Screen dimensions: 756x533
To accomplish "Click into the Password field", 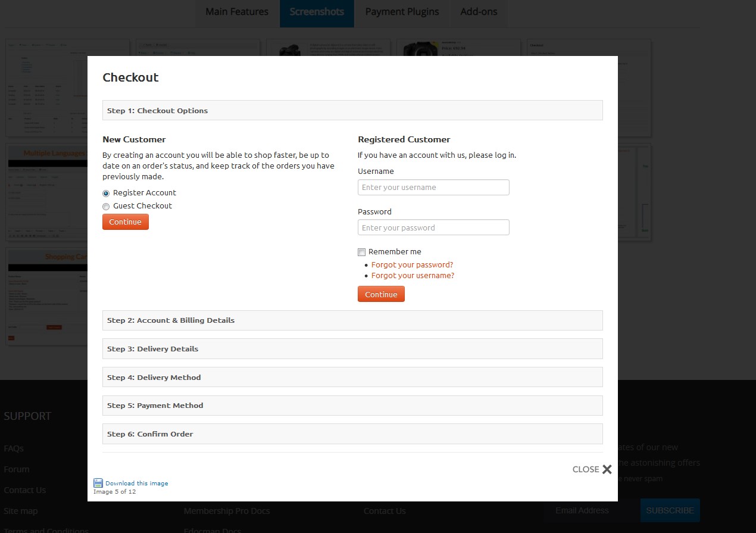I will pyautogui.click(x=433, y=227).
